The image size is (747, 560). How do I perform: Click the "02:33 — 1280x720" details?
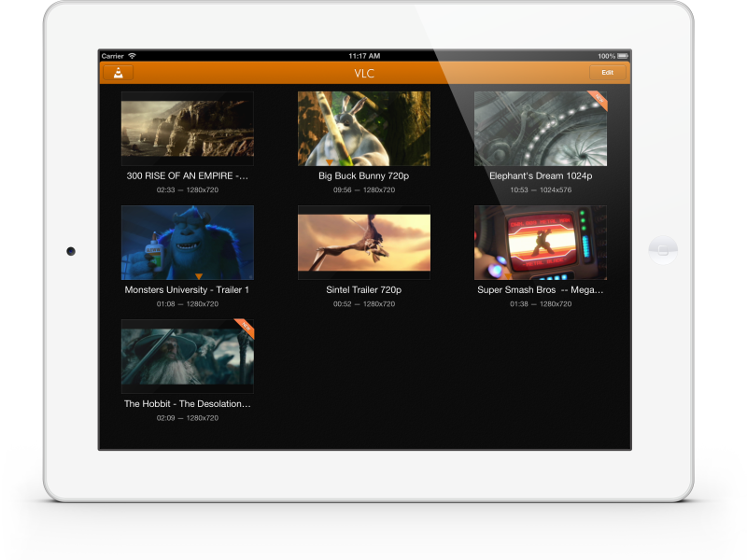click(x=188, y=189)
